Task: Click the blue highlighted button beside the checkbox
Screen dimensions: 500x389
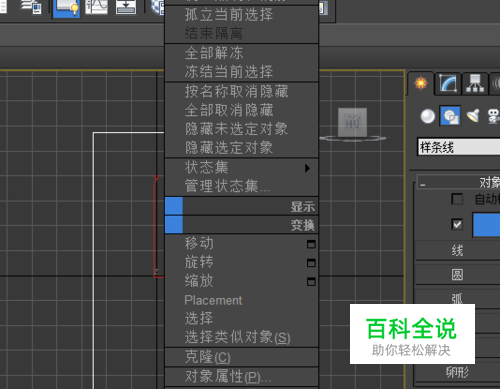Action: [486, 225]
